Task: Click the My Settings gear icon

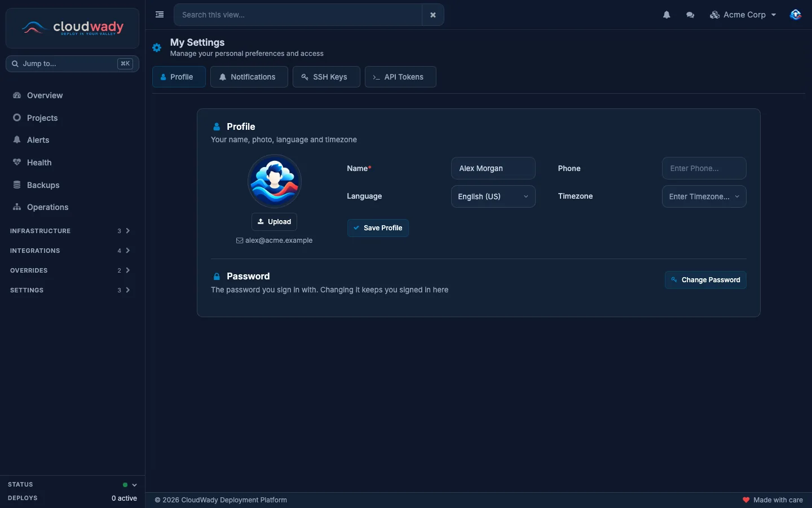Action: (x=157, y=48)
